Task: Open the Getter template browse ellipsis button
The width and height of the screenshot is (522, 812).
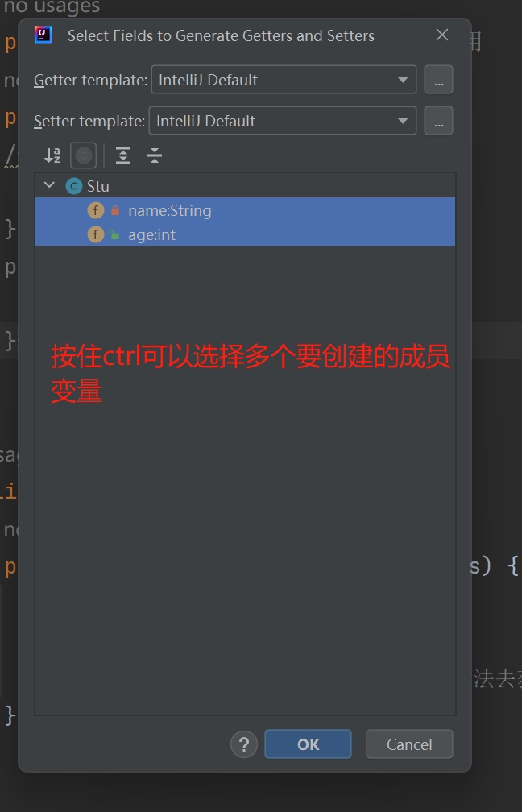Action: (438, 80)
